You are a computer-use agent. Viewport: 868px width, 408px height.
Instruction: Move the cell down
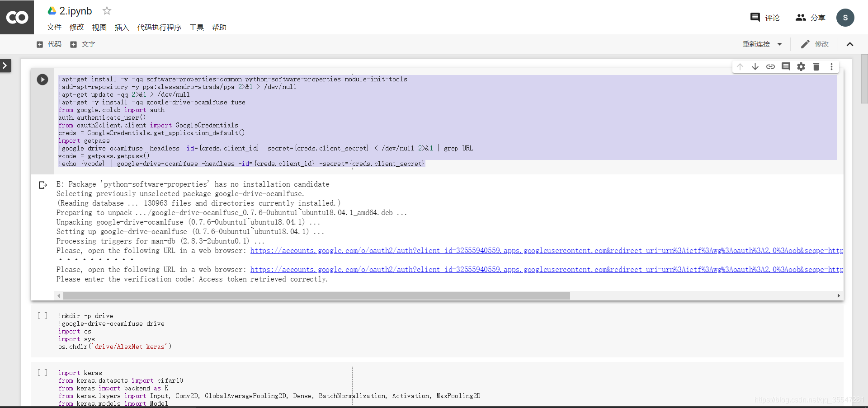[x=755, y=67]
